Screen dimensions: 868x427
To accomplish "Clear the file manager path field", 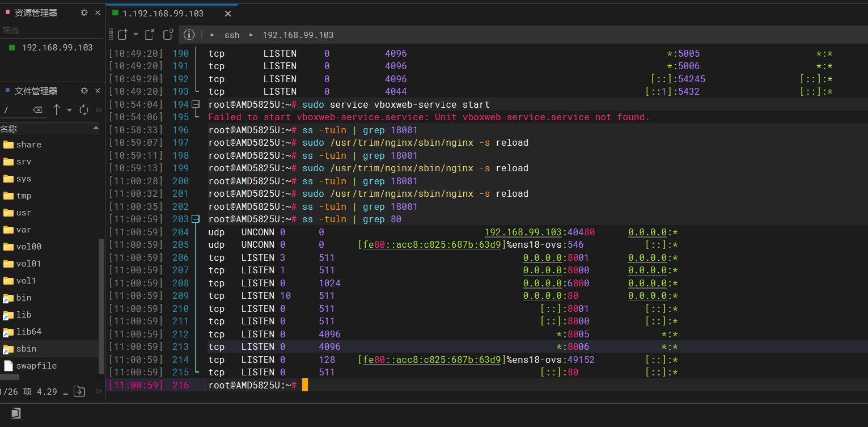I will coord(37,109).
